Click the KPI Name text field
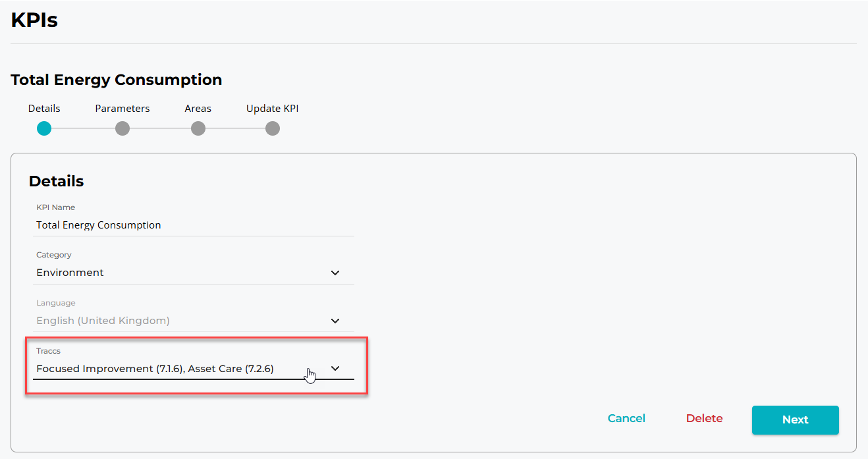 tap(194, 225)
